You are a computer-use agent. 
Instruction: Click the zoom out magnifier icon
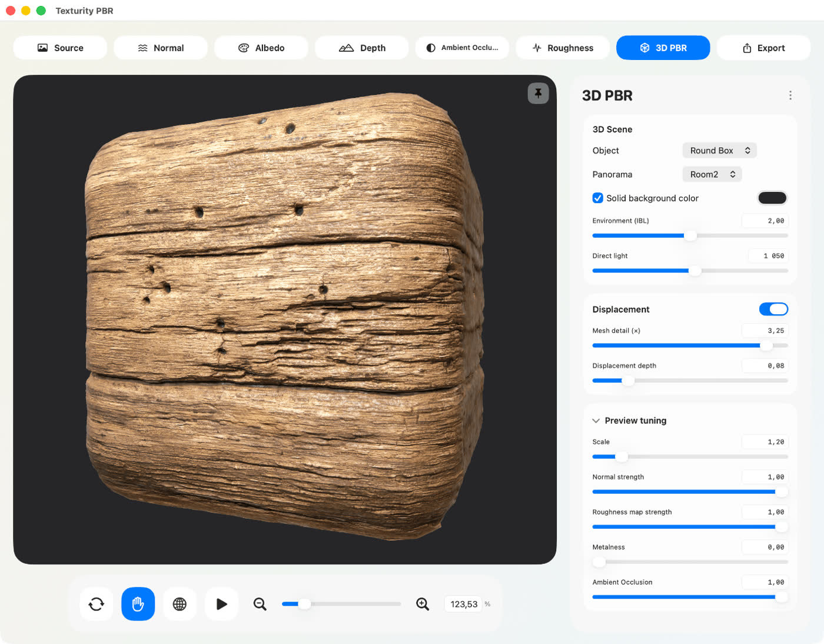point(260,604)
